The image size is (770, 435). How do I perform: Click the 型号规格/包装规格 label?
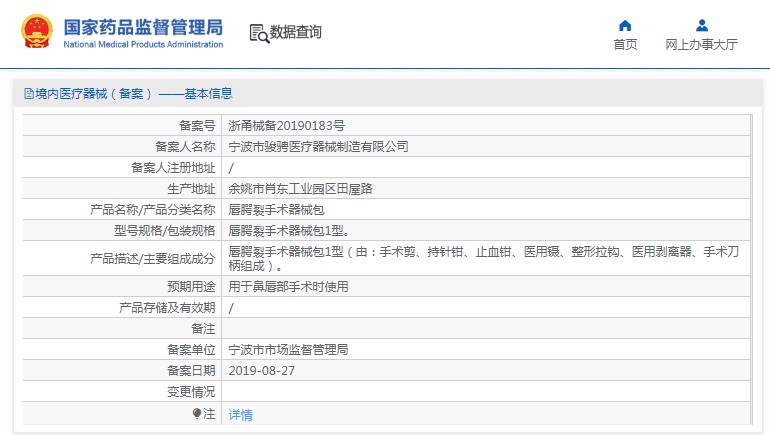click(165, 231)
